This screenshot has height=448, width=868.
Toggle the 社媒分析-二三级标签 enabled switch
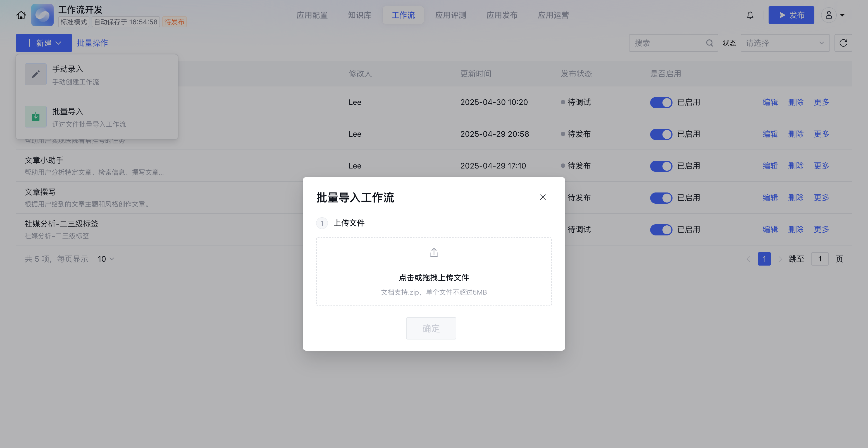[x=661, y=230]
